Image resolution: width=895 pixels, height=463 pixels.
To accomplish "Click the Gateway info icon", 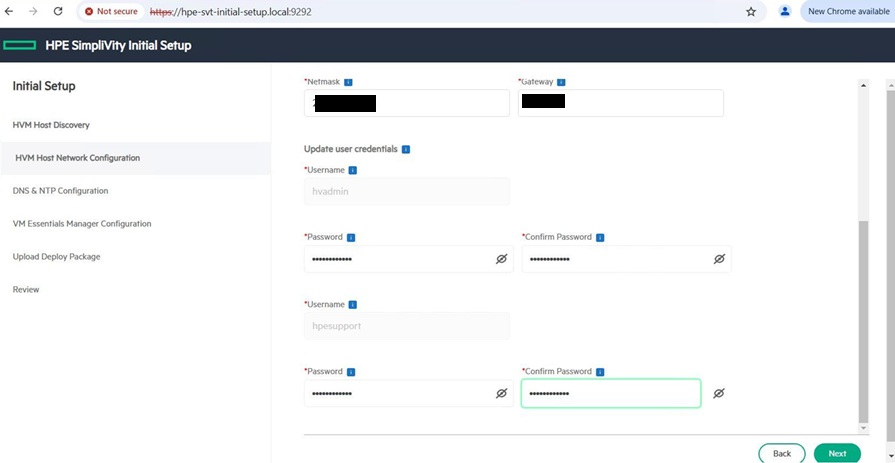I will (x=561, y=82).
